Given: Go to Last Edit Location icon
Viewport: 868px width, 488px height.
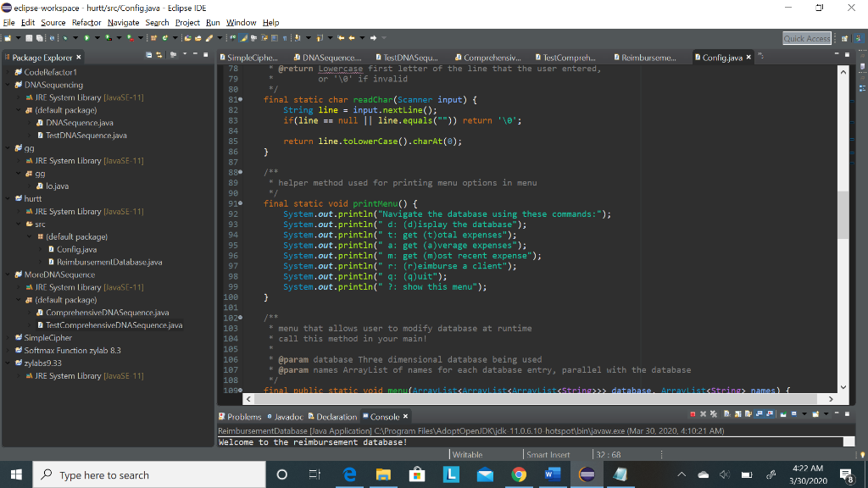Looking at the screenshot, I should pos(341,38).
